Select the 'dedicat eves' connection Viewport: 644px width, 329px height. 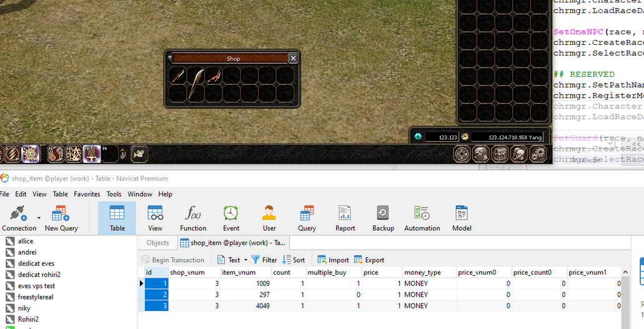(x=36, y=263)
